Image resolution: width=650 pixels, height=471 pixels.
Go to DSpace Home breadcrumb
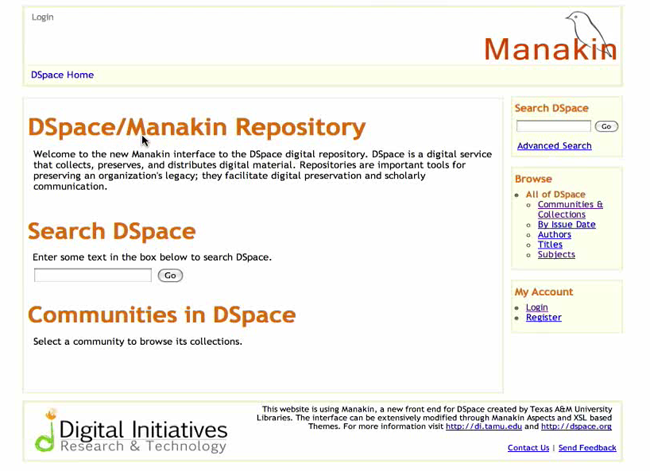pyautogui.click(x=62, y=75)
